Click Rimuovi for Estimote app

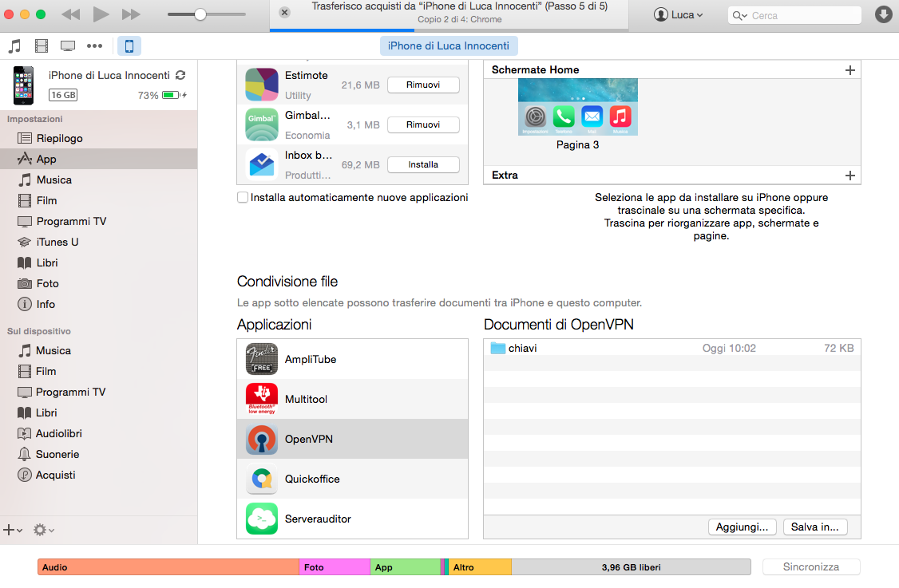[423, 85]
